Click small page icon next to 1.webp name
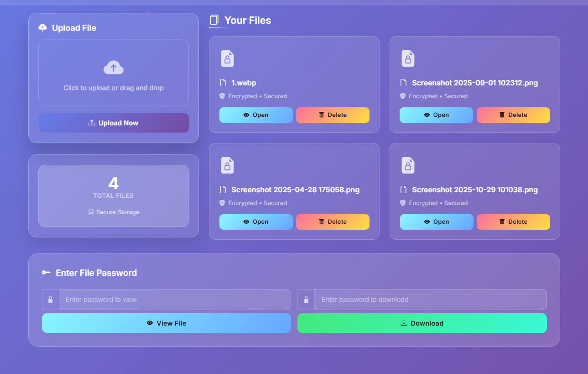This screenshot has width=588, height=374. pyautogui.click(x=223, y=83)
